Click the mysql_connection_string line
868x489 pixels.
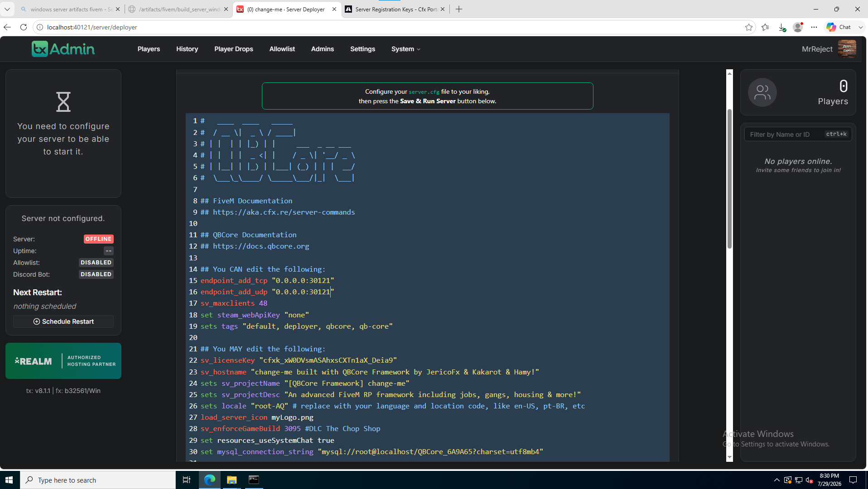371,452
